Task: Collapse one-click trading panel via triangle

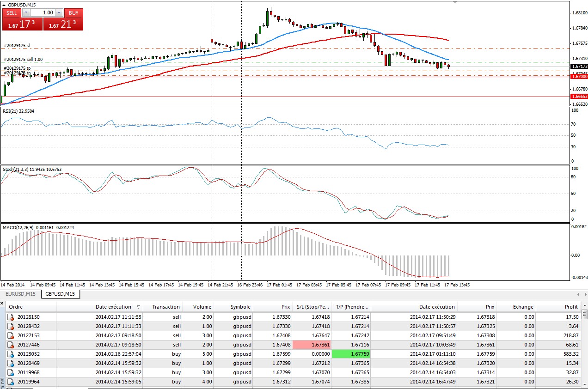Action: click(x=4, y=5)
